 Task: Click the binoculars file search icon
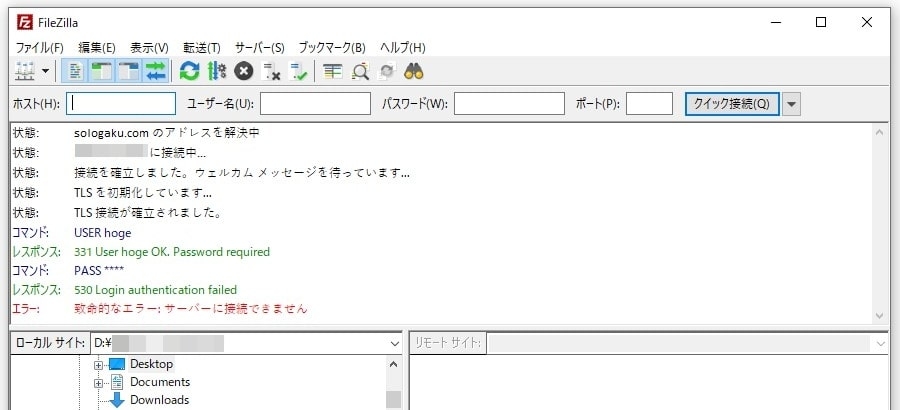(x=414, y=71)
